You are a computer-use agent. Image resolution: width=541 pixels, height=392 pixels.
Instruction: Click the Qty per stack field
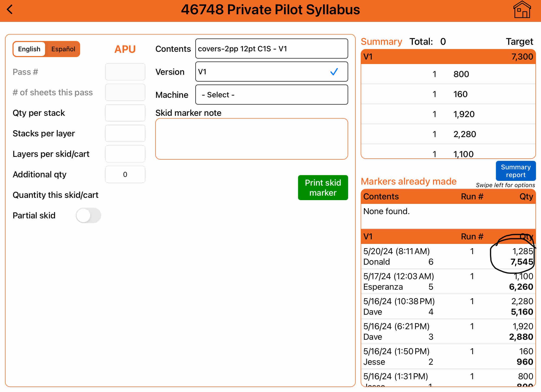click(125, 113)
